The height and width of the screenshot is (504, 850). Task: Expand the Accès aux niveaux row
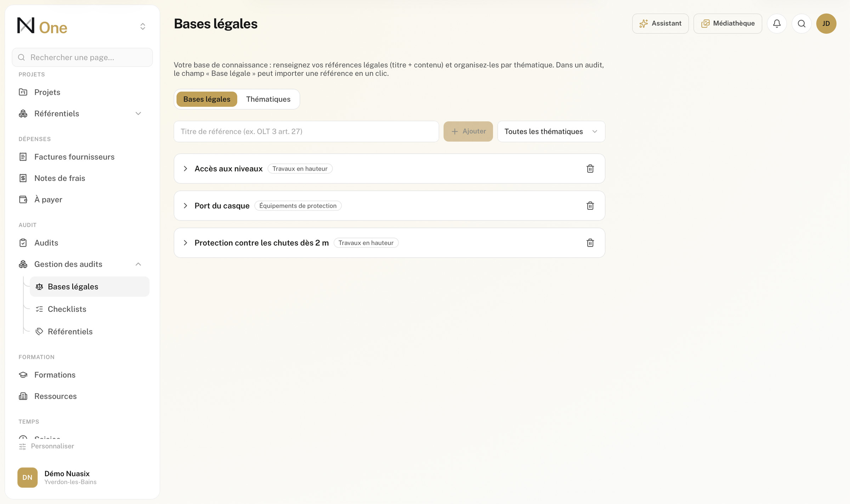(185, 168)
